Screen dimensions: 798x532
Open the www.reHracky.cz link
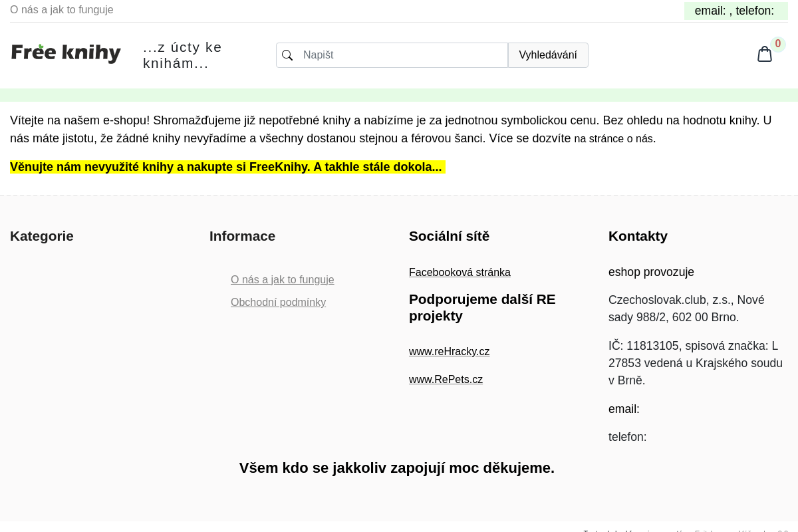[449, 351]
